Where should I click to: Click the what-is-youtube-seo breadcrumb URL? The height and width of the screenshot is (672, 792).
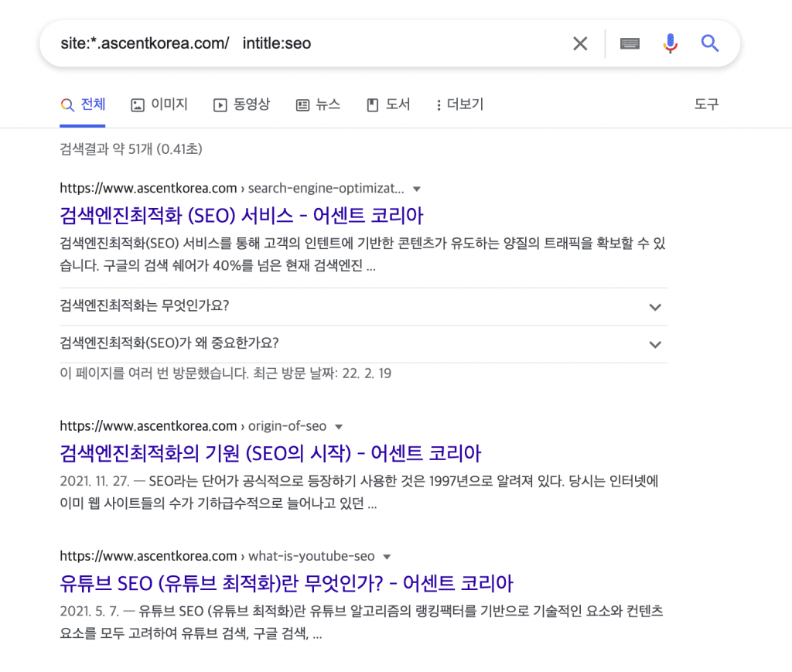(217, 556)
